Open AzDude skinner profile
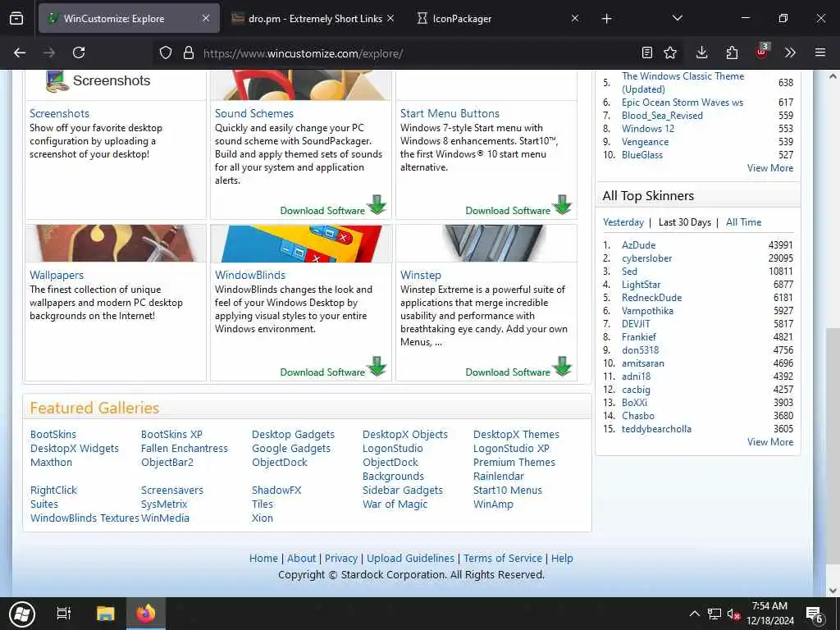 (638, 244)
